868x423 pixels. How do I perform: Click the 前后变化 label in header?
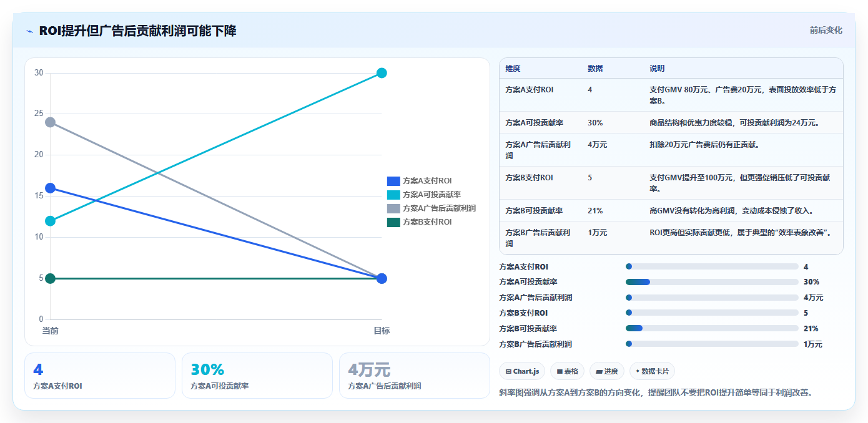click(826, 30)
